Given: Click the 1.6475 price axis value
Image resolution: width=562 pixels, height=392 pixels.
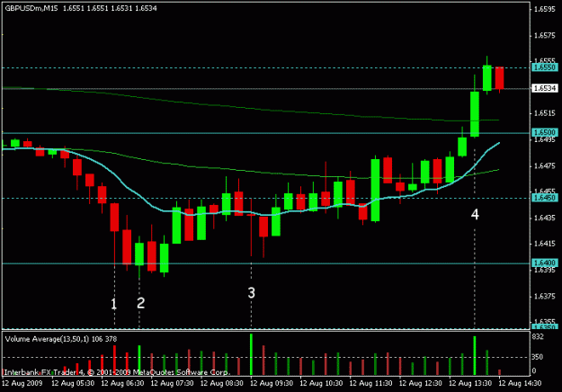Looking at the screenshot, I should coord(545,165).
